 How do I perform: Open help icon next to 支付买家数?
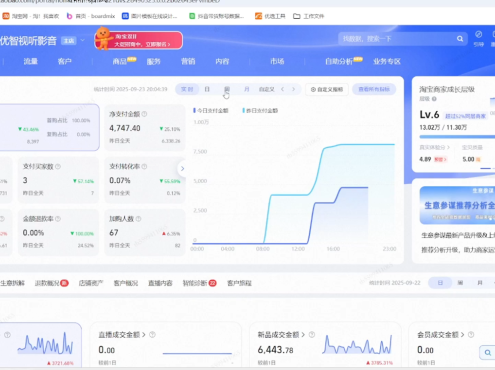click(58, 166)
